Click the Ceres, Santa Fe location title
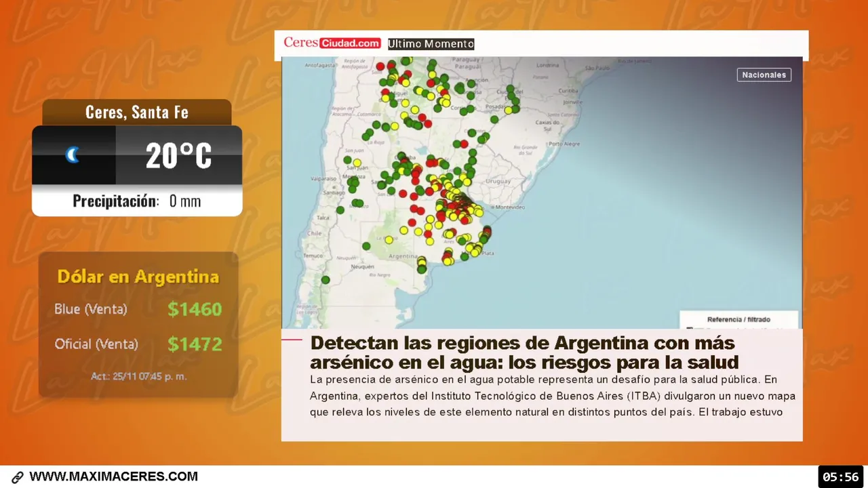 coord(137,113)
